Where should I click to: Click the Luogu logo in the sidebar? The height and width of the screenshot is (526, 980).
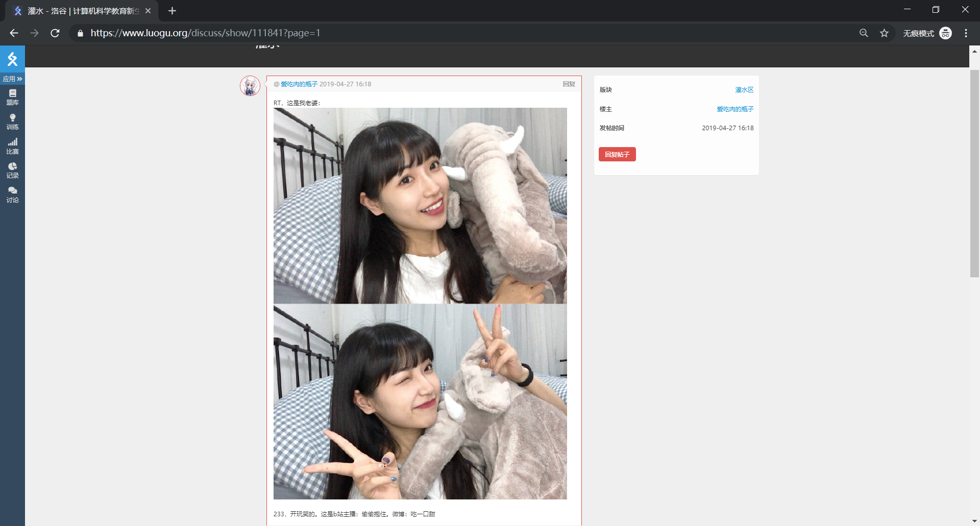coord(12,59)
